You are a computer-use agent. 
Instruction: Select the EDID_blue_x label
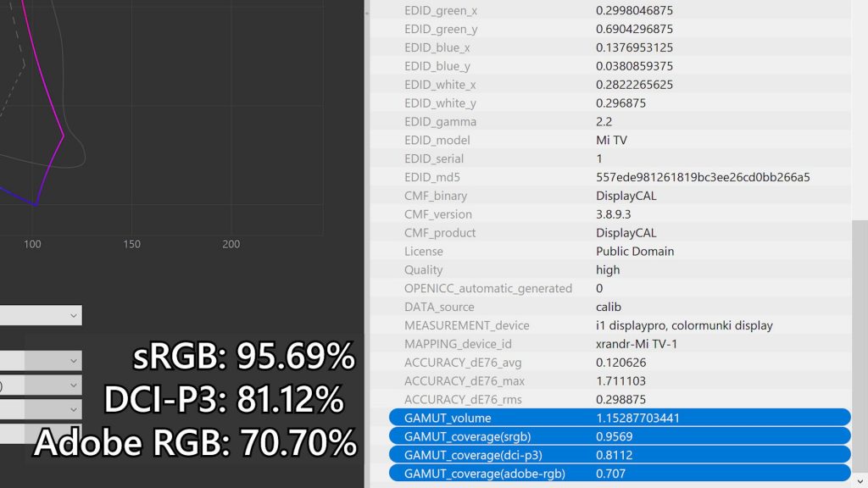(x=437, y=47)
